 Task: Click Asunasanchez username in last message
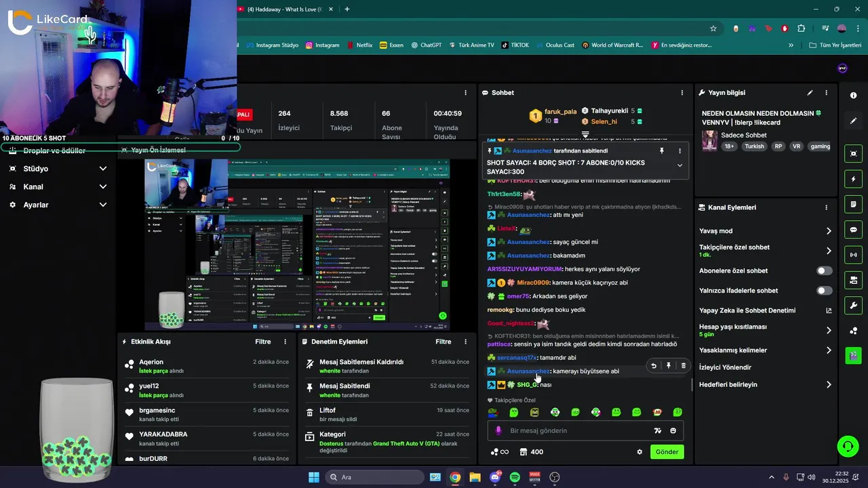528,371
